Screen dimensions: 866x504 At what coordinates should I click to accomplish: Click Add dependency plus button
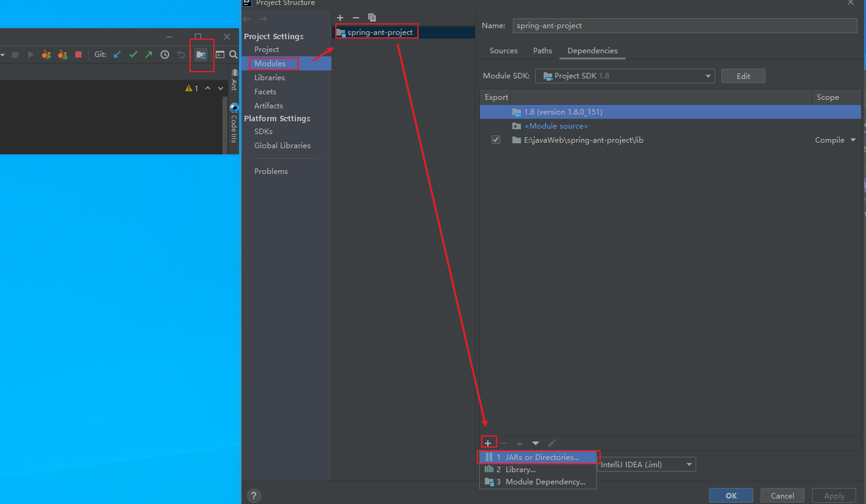[488, 443]
